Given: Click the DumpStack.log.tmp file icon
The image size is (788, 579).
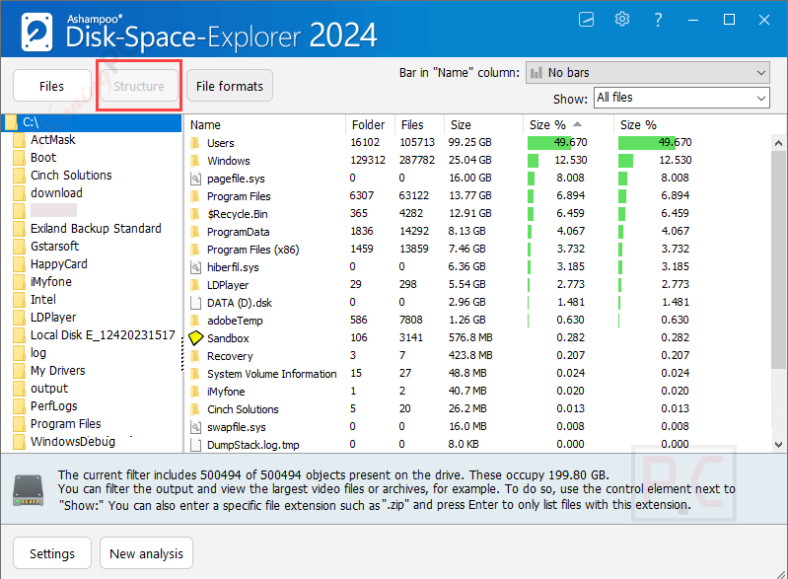Looking at the screenshot, I should (x=195, y=445).
